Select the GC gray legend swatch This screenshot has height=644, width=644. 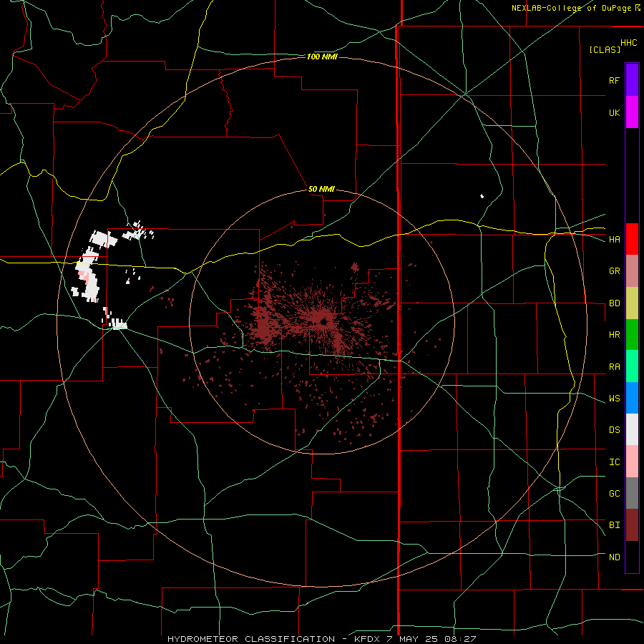pyautogui.click(x=632, y=493)
